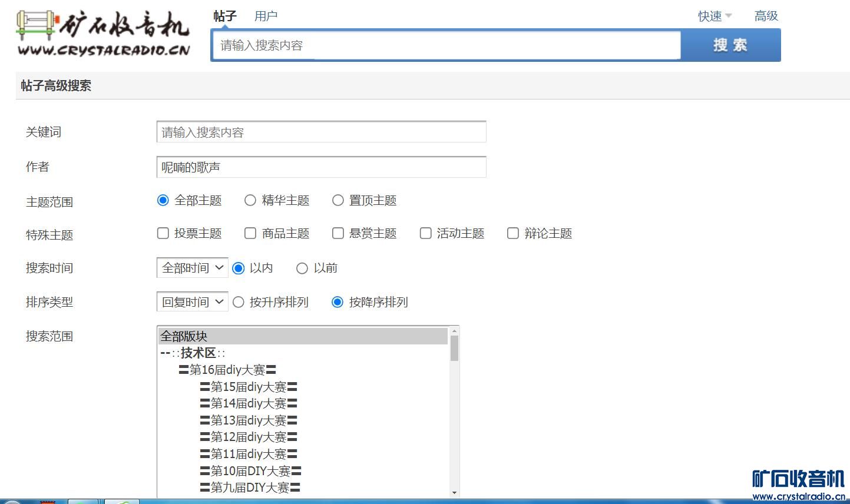
Task: Choose the 以前 time radio button
Action: 302,268
